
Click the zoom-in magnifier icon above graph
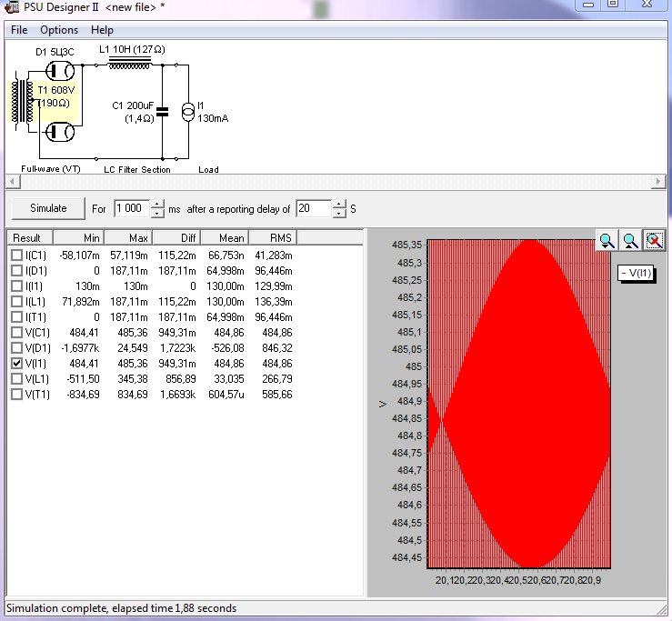(x=607, y=240)
